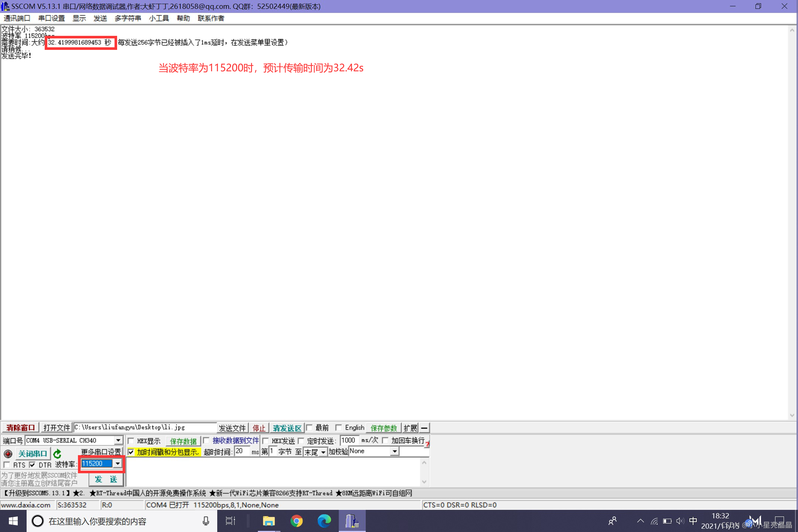Open File Explorer from the taskbar
798x532 pixels.
pos(269,521)
